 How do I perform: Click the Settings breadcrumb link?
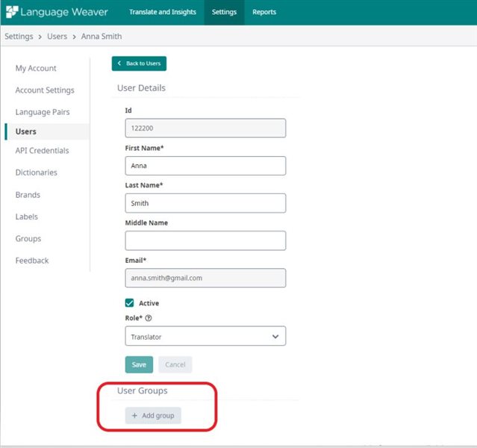tap(19, 37)
